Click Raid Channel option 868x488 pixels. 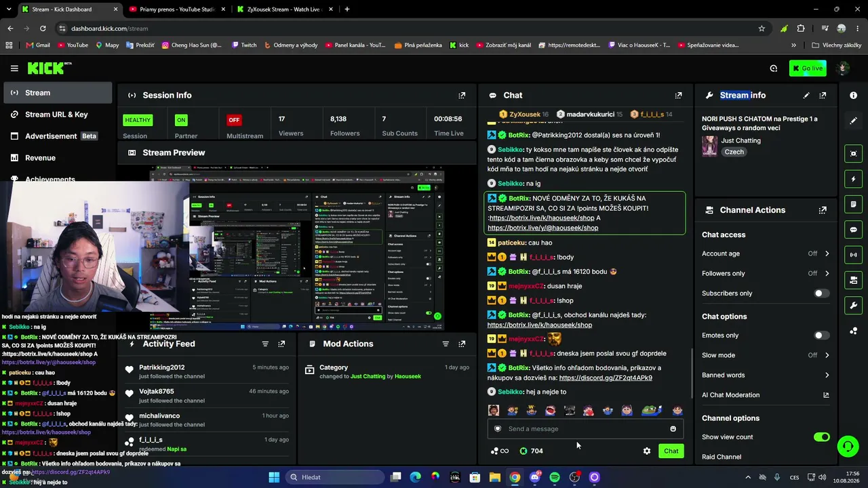pos(722,457)
